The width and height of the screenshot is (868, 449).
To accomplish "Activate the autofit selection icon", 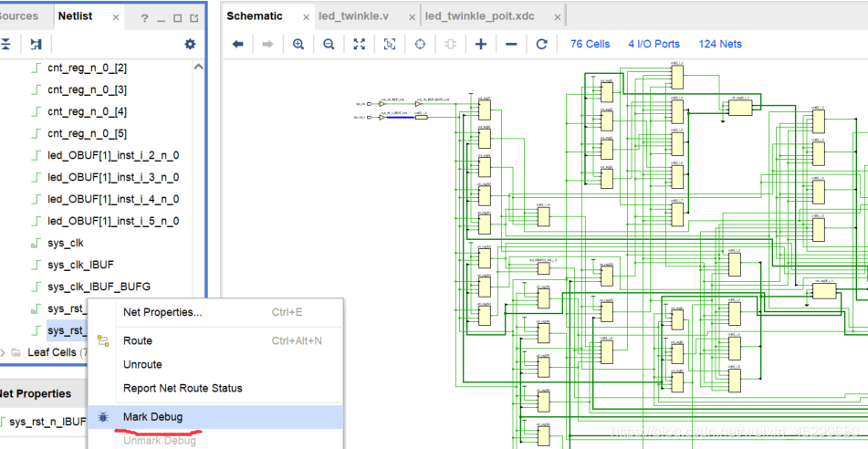I will [x=390, y=45].
